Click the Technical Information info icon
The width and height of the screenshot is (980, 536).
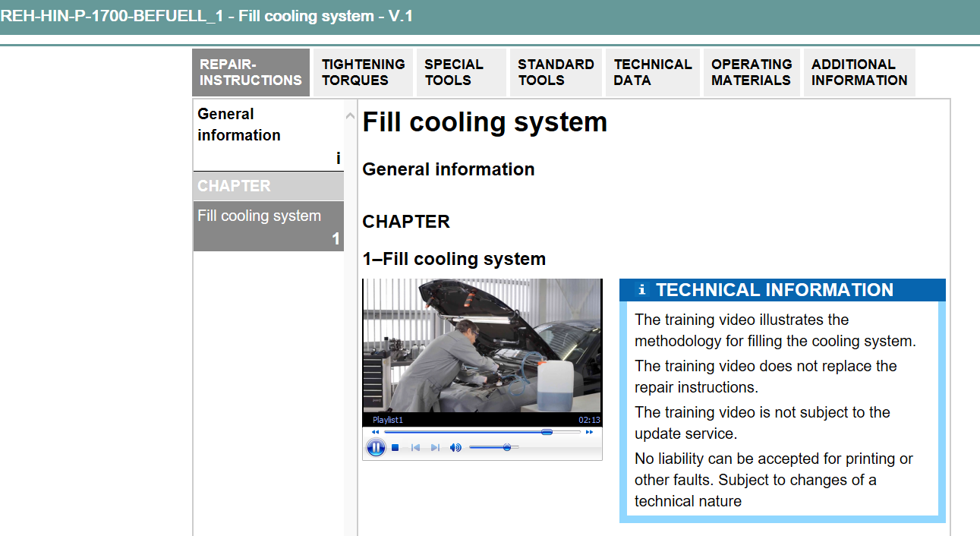(x=642, y=290)
